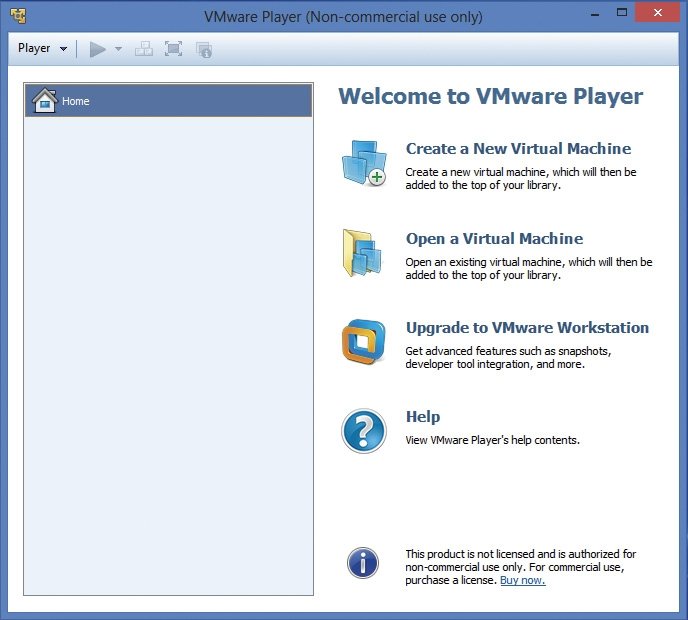Maximize the VMware Player window
Image resolution: width=688 pixels, height=620 pixels.
[x=622, y=13]
